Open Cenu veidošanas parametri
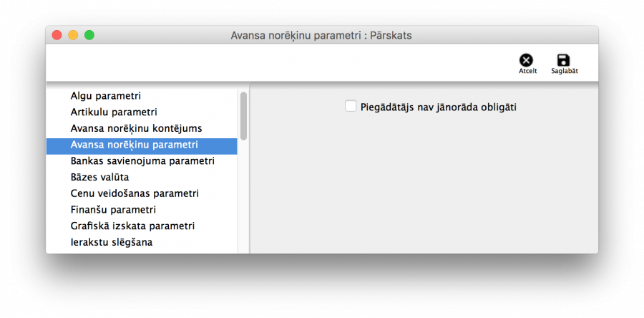This screenshot has height=318, width=644. pyautogui.click(x=135, y=193)
